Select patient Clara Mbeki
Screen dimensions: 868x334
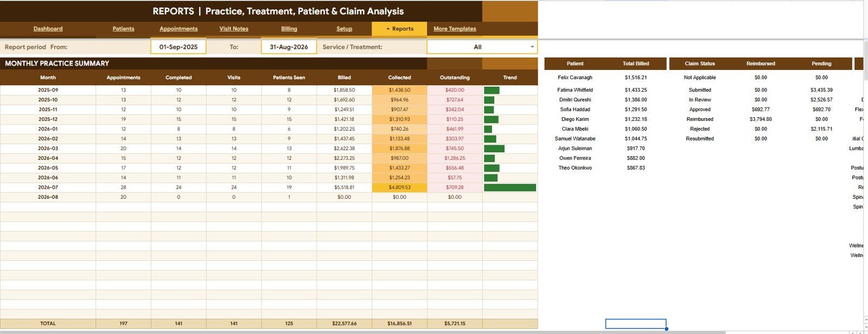575,129
